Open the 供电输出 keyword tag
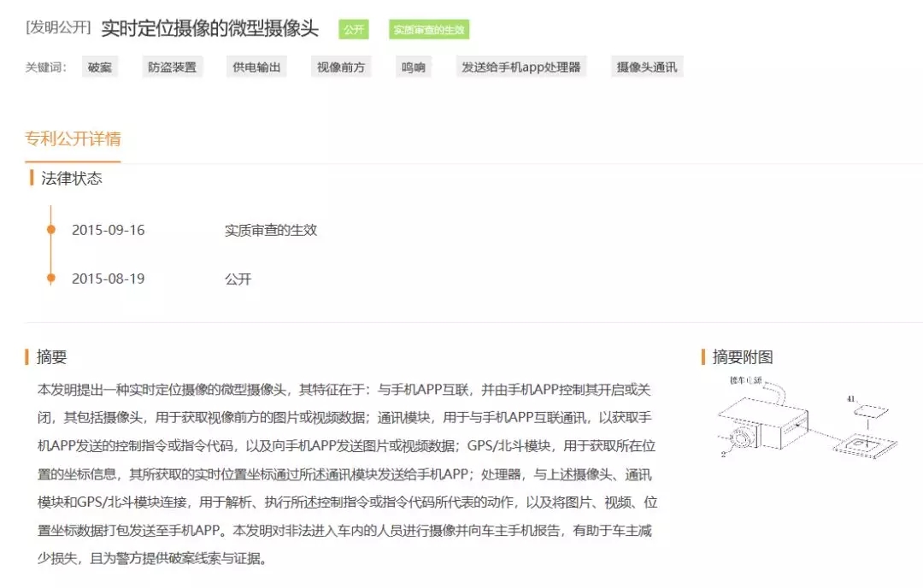 click(256, 68)
